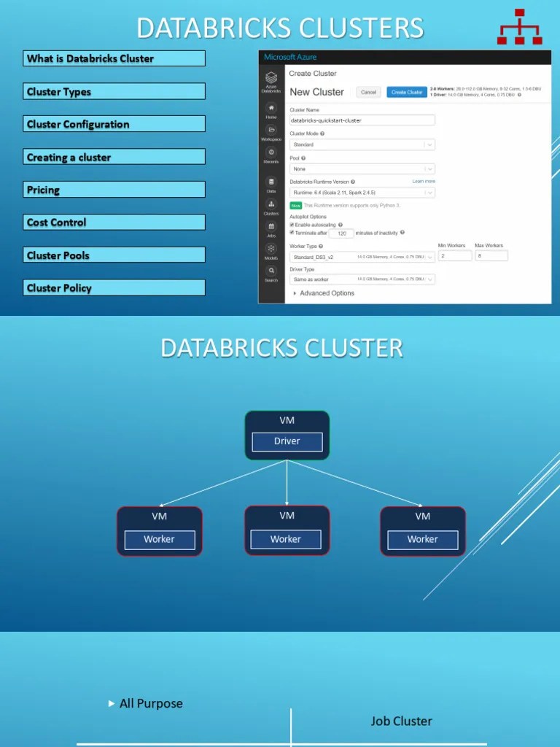This screenshot has height=747, width=560.
Task: Click the Max Workers field
Action: click(x=491, y=256)
